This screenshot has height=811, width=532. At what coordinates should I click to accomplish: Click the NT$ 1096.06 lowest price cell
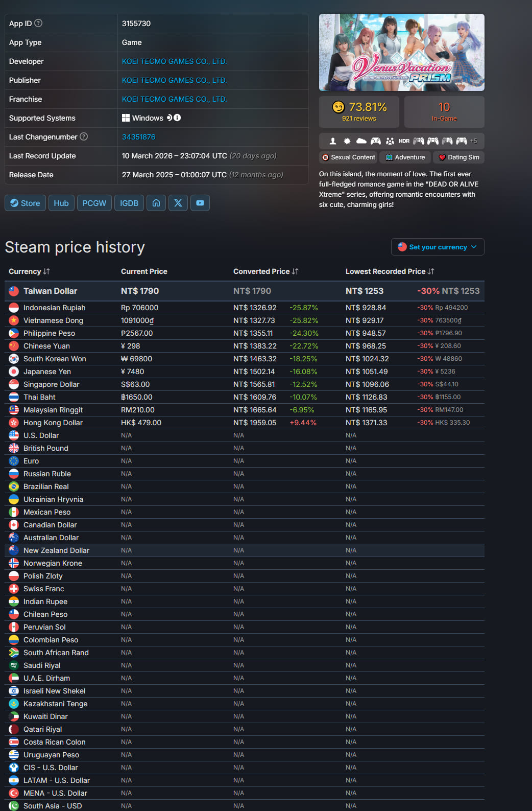(367, 384)
